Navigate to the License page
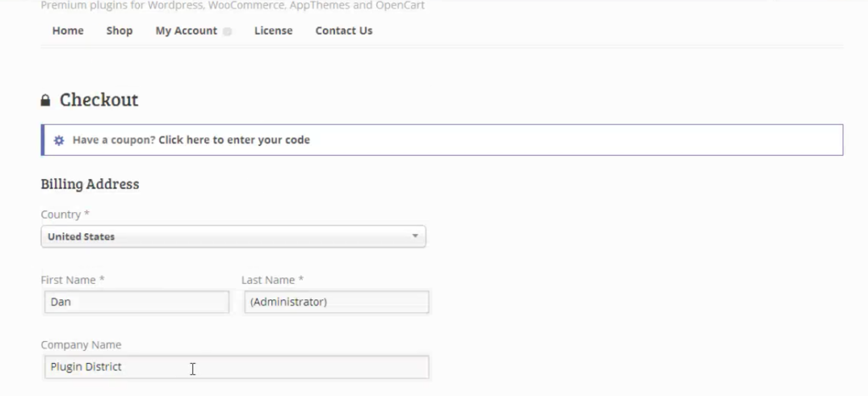 point(274,31)
